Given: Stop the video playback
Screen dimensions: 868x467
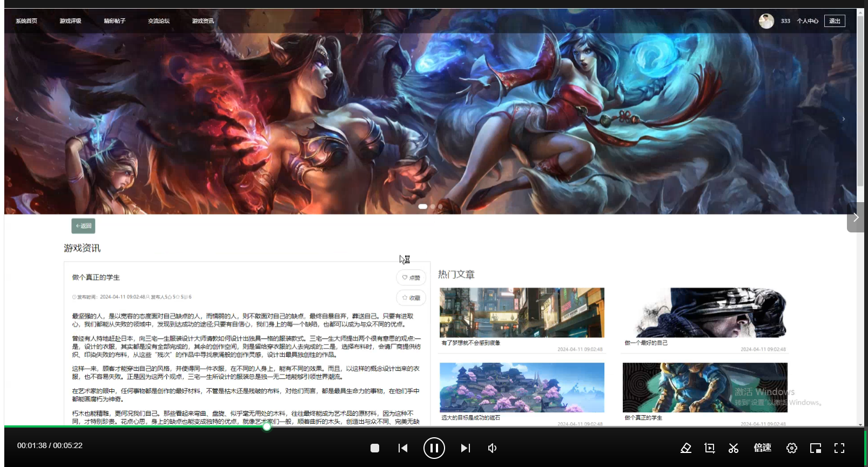Looking at the screenshot, I should click(375, 448).
